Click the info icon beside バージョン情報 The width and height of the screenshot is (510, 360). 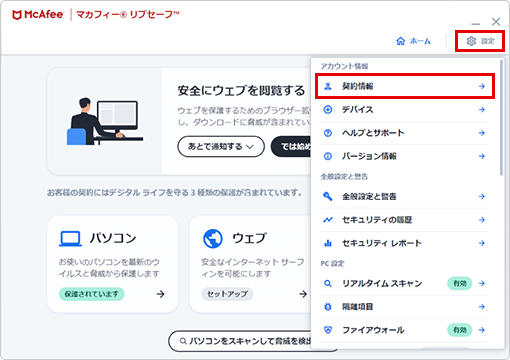tap(328, 156)
